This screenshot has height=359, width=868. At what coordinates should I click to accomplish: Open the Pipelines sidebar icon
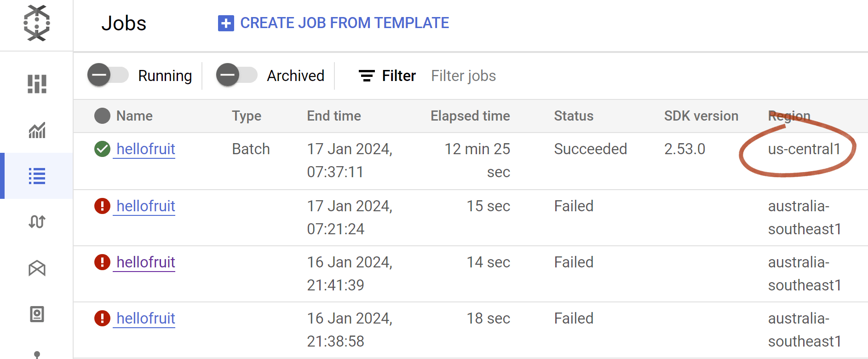[37, 222]
